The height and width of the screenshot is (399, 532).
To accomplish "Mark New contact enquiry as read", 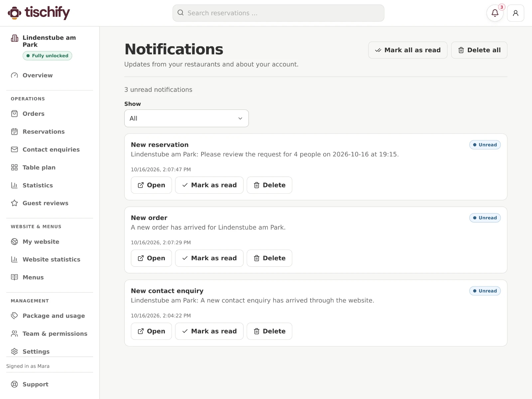I will (x=209, y=331).
